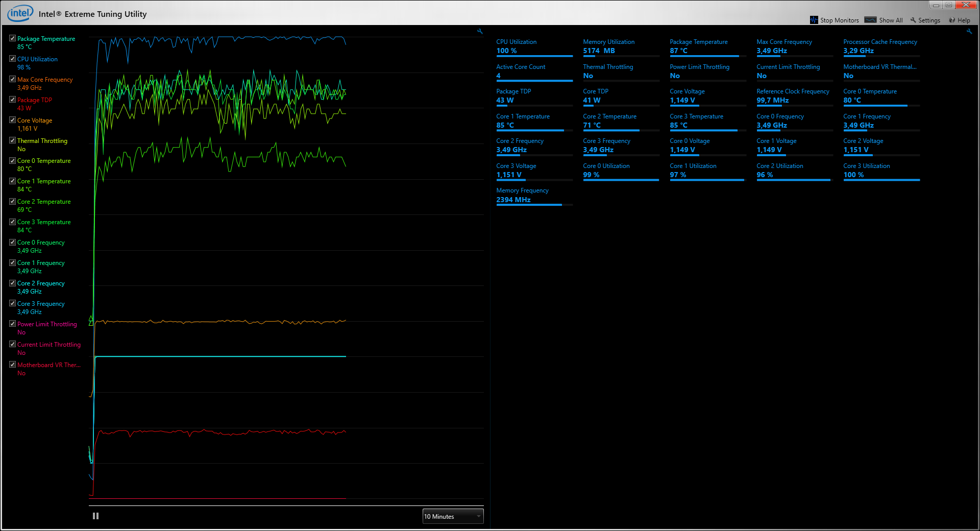This screenshot has height=531, width=980.
Task: Open Help from top bar
Action: 964,20
